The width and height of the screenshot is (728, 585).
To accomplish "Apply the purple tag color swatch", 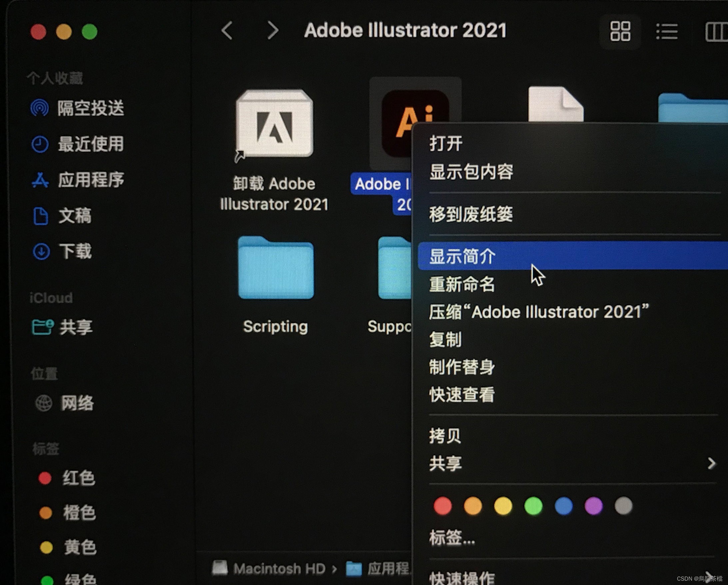I will tap(593, 506).
